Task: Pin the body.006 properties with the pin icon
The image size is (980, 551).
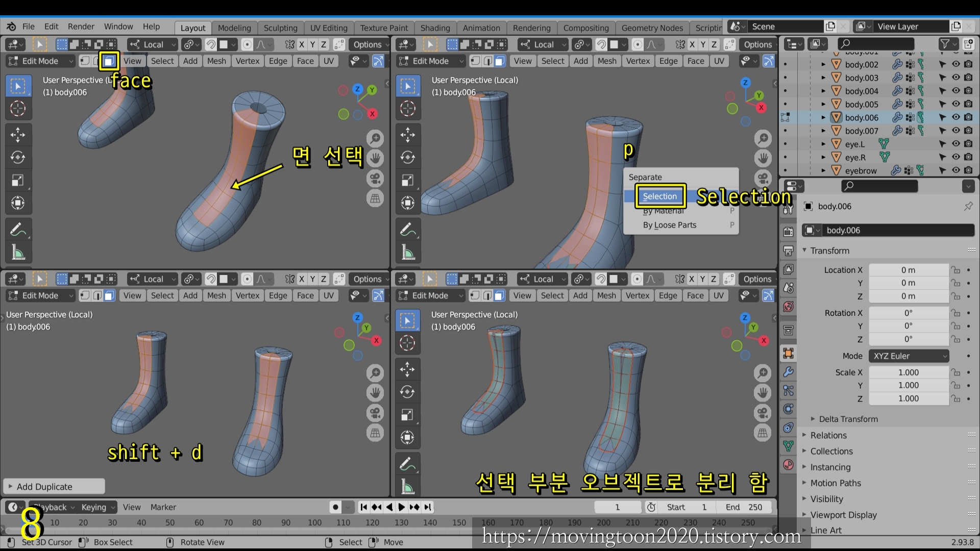Action: pyautogui.click(x=968, y=206)
